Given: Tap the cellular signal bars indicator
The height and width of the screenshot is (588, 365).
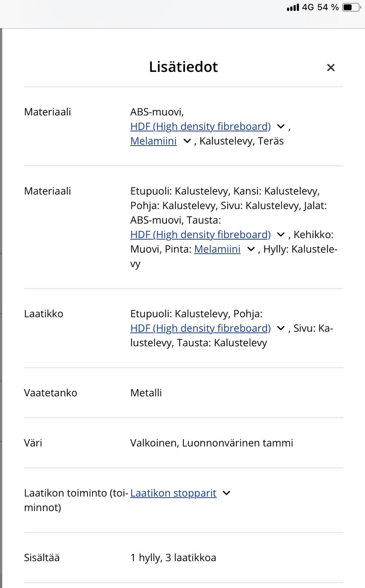Looking at the screenshot, I should coord(292,7).
